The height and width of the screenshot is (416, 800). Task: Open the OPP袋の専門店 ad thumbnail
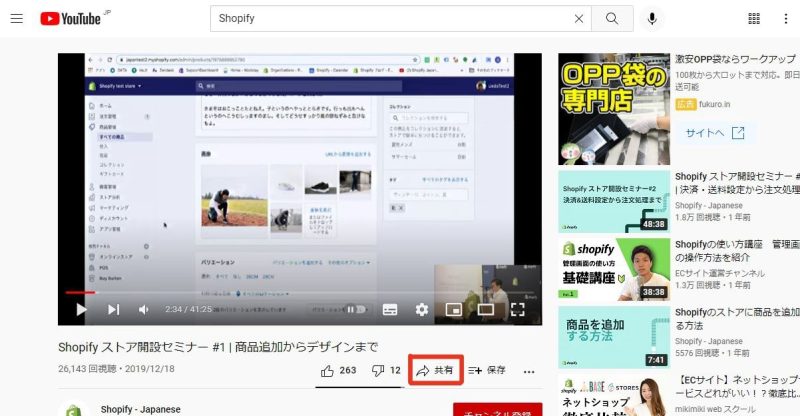(x=614, y=109)
